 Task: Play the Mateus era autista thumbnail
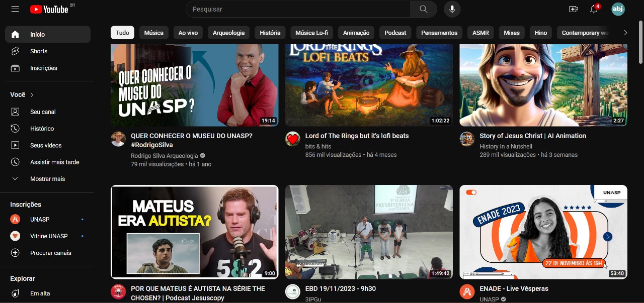(x=195, y=232)
